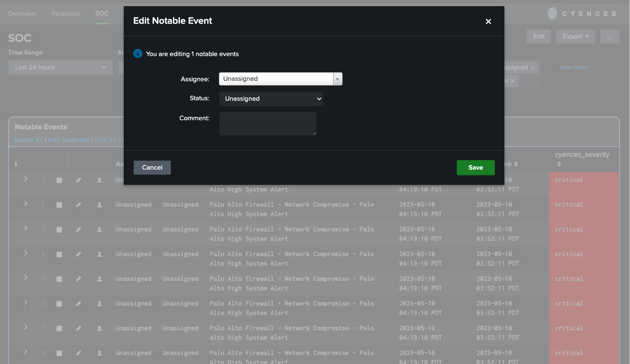Viewport: 630px width, 364px height.
Task: Expand row 6 details chevron
Action: coord(26,302)
